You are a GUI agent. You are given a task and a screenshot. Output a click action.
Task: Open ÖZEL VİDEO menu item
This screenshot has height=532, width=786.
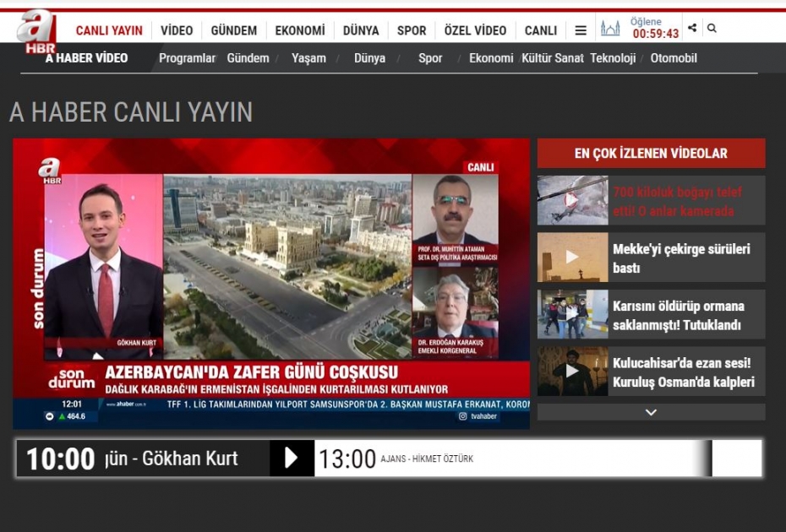pyautogui.click(x=475, y=30)
